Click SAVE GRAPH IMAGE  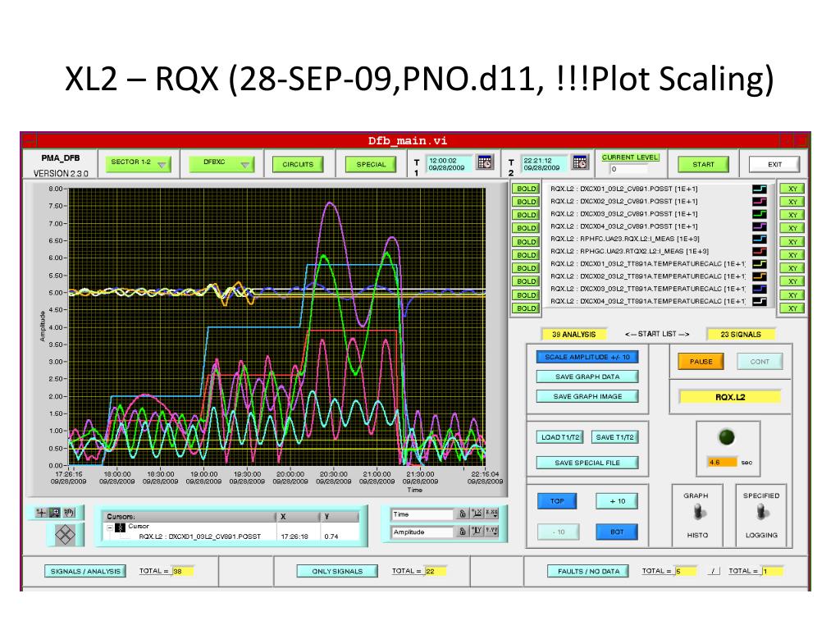coord(587,396)
